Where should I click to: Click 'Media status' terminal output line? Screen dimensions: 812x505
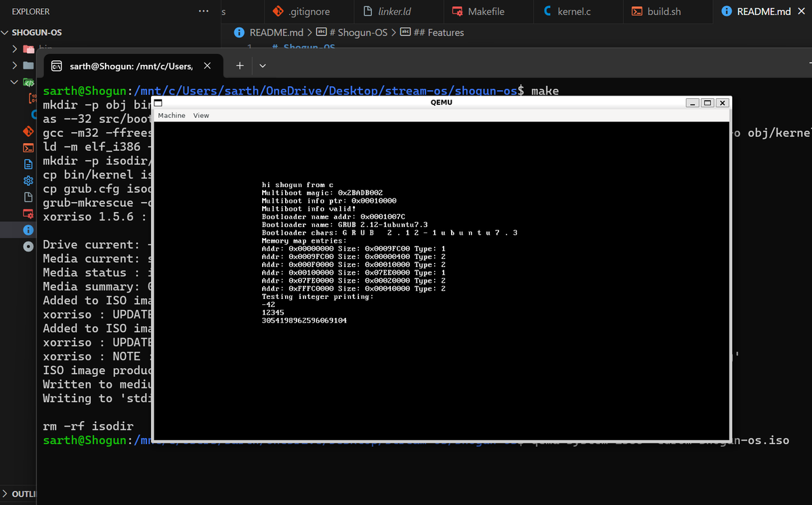[x=98, y=272]
